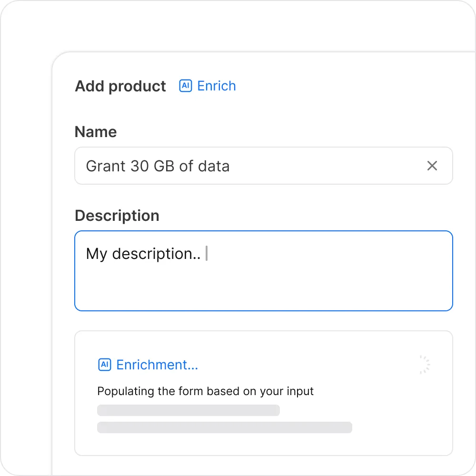
Task: Clear the Name field with the X icon
Action: 432,166
